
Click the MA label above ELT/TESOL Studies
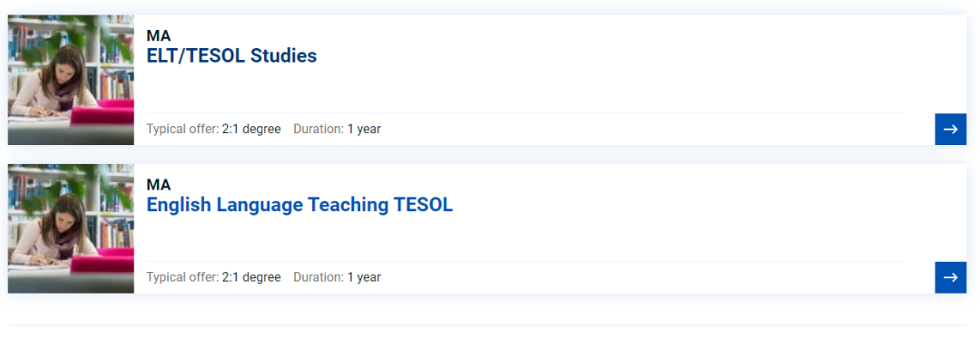coord(159,36)
